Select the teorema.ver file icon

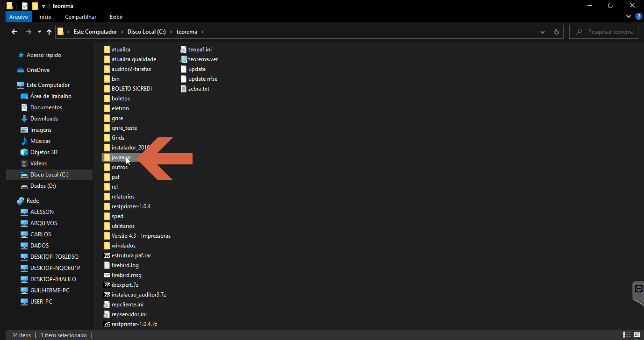pyautogui.click(x=184, y=59)
